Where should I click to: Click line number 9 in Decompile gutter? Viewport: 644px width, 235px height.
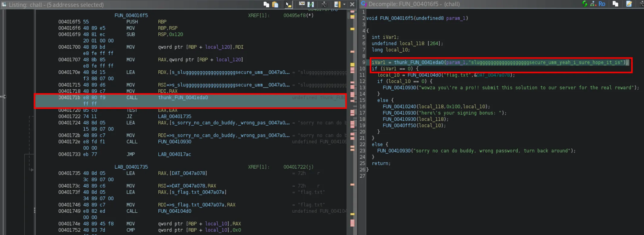coord(364,63)
